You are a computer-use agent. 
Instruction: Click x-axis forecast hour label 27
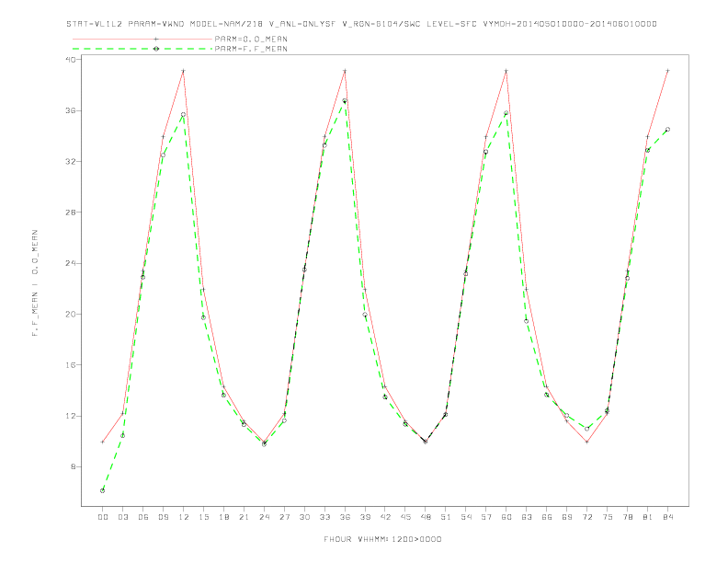click(x=284, y=517)
